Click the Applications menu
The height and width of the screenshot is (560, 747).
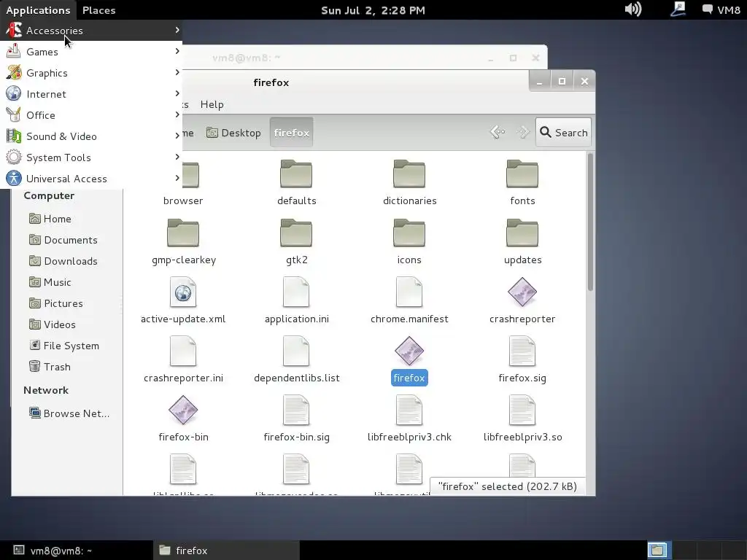[x=38, y=10]
